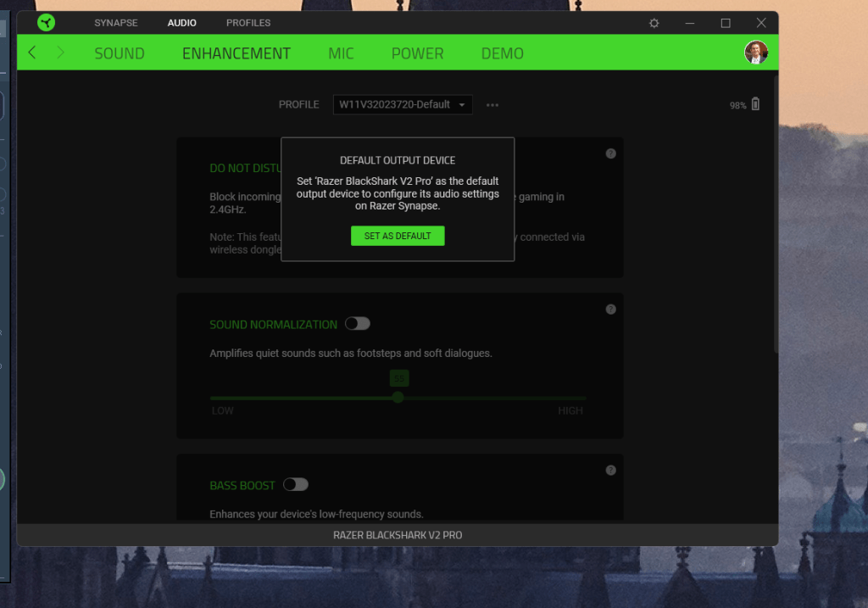Image resolution: width=868 pixels, height=608 pixels.
Task: Click the Sound Normalization slider handle
Action: tap(398, 398)
